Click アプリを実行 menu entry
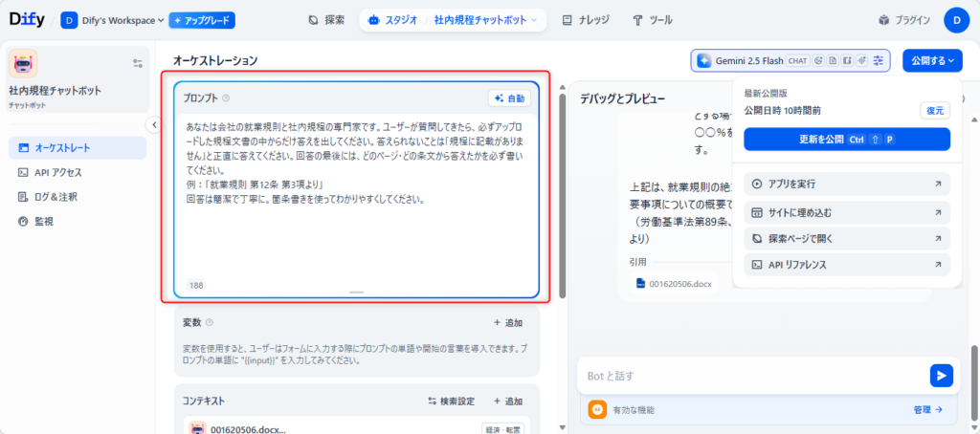Viewport: 980px width, 434px height. 846,184
